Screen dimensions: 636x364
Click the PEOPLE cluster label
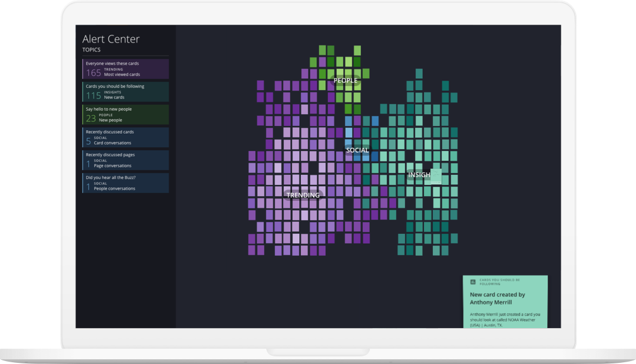(345, 81)
